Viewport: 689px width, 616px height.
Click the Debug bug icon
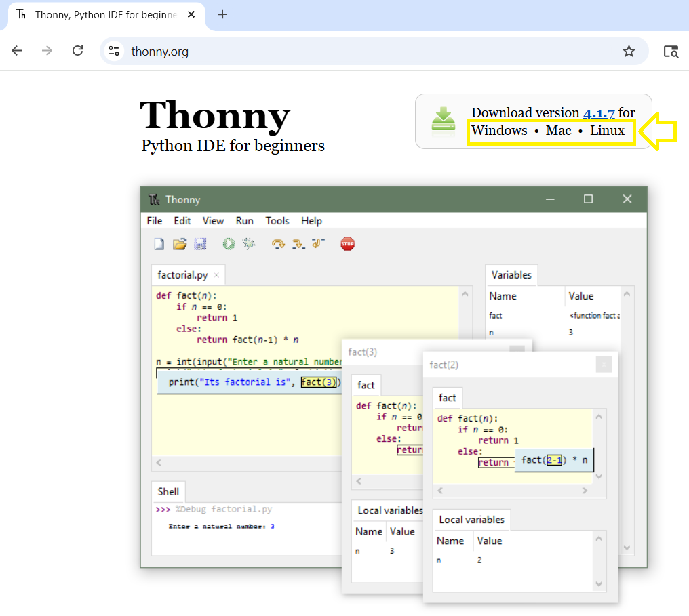[250, 244]
